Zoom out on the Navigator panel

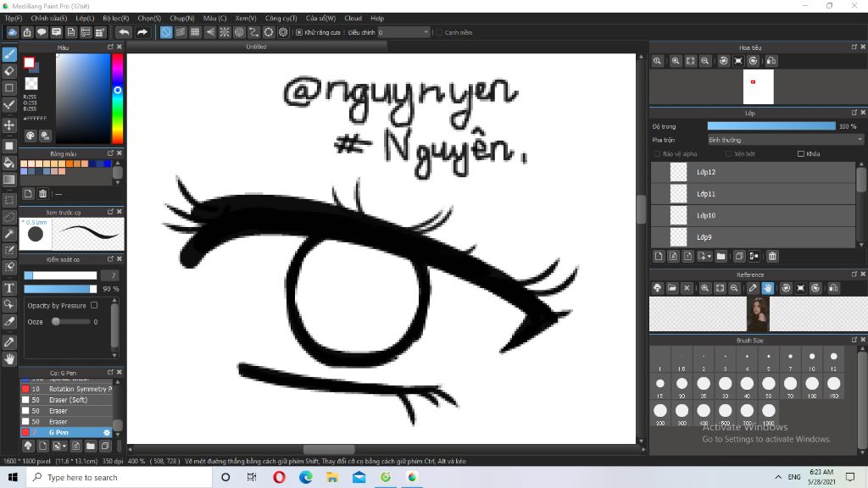click(x=704, y=61)
